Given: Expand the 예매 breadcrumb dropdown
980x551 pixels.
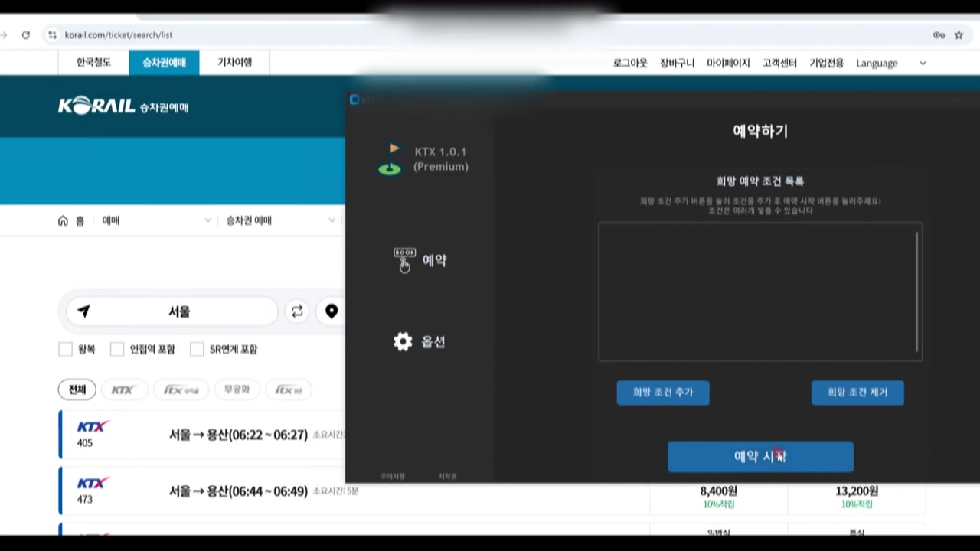Looking at the screenshot, I should [157, 220].
